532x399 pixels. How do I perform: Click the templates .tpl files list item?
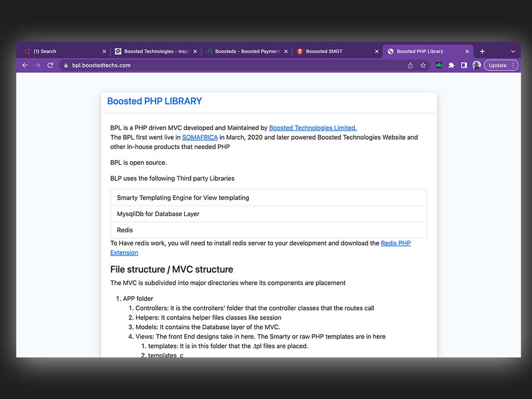coord(228,346)
